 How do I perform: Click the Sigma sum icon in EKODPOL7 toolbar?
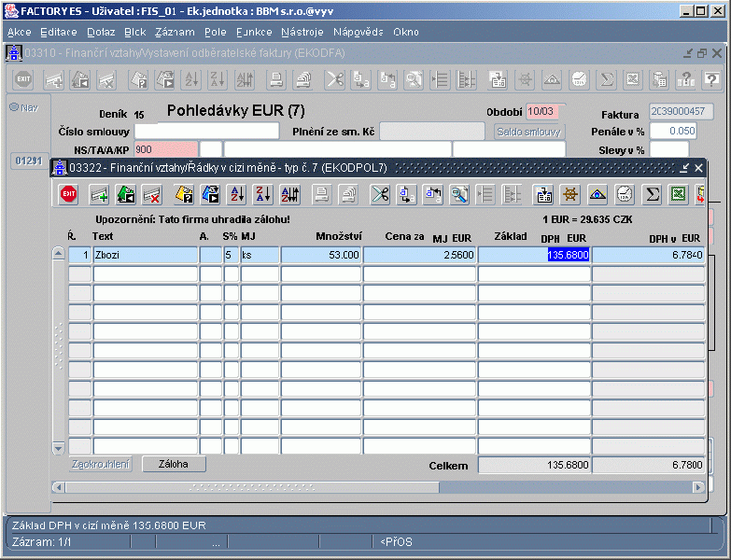(x=652, y=194)
